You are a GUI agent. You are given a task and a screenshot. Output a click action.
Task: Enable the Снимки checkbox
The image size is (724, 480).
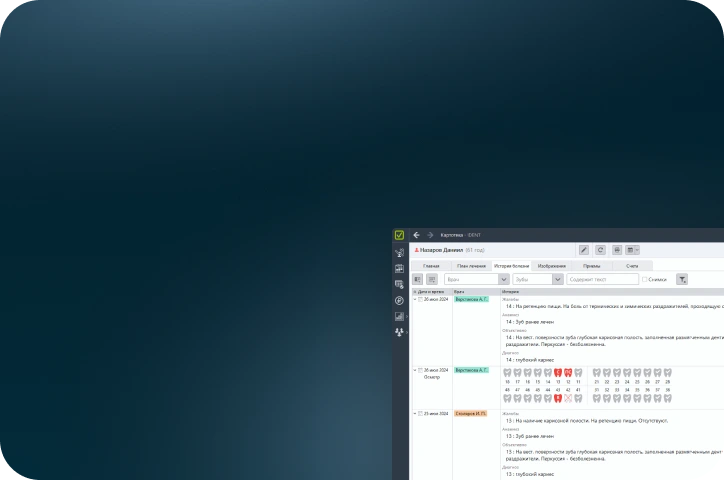coord(645,280)
